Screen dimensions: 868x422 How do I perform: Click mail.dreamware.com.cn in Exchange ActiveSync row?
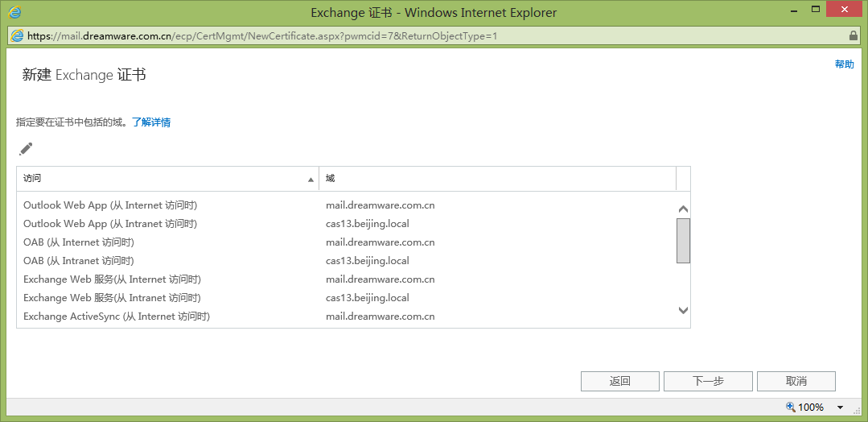click(381, 316)
